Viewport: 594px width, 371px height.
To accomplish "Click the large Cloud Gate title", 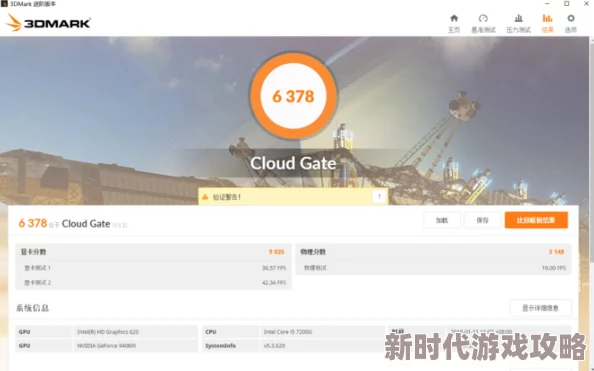I will click(x=293, y=163).
